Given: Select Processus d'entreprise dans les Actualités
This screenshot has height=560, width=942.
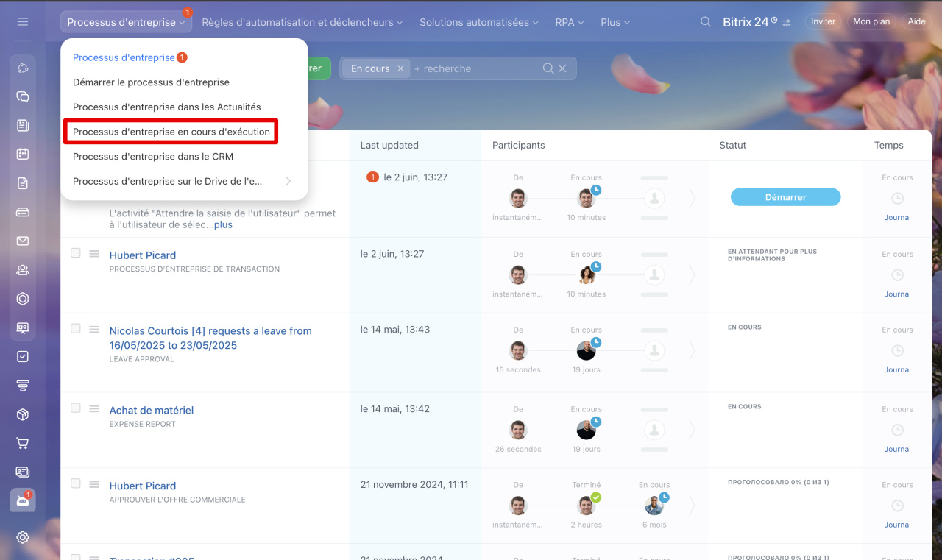Looking at the screenshot, I should [167, 107].
